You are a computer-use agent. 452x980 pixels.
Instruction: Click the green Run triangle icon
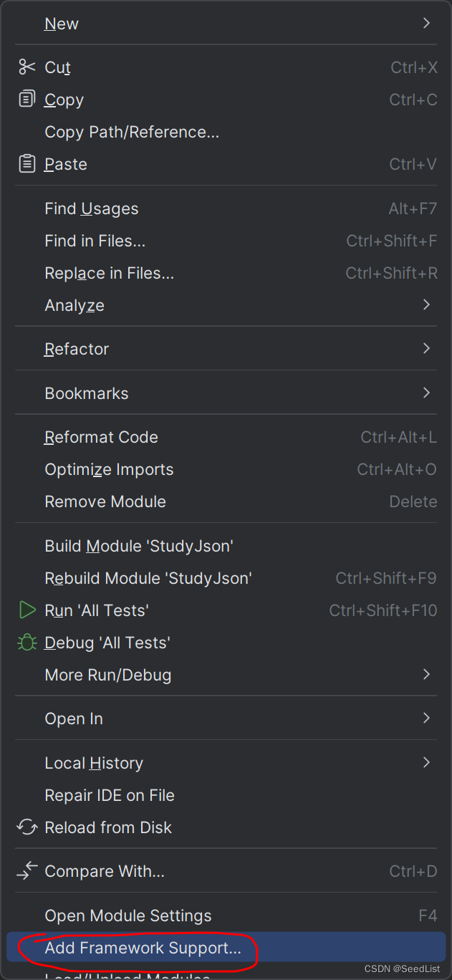click(x=27, y=610)
